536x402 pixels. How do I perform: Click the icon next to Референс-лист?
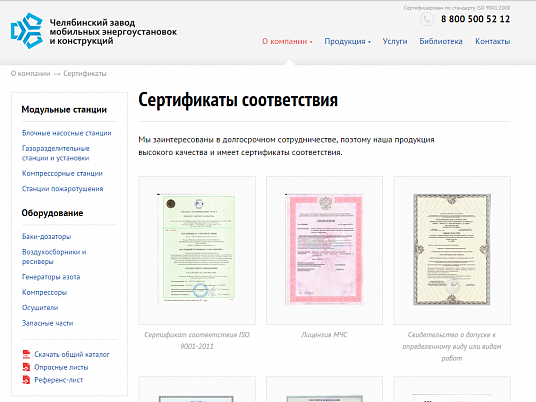click(26, 380)
